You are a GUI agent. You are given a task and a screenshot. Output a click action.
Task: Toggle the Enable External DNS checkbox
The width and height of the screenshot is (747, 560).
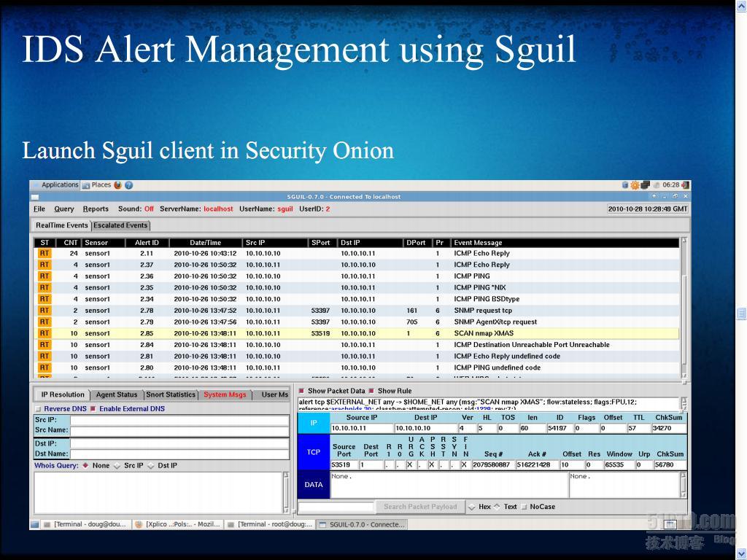(x=93, y=408)
